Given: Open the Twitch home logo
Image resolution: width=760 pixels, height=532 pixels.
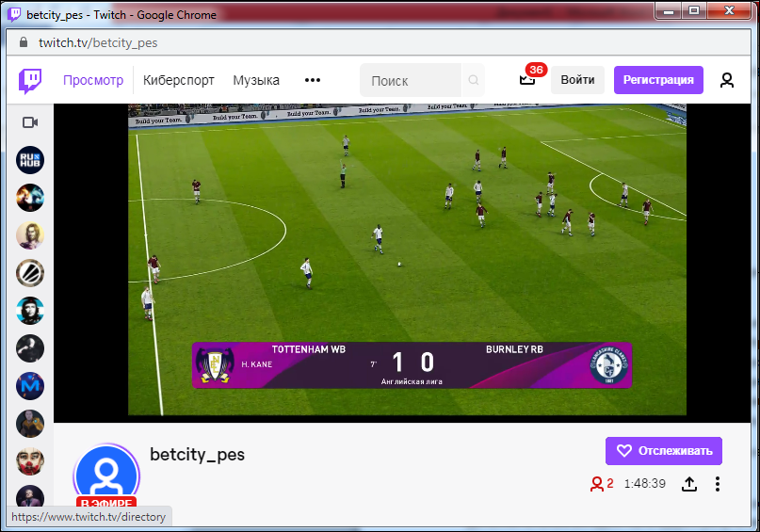Looking at the screenshot, I should (30, 80).
